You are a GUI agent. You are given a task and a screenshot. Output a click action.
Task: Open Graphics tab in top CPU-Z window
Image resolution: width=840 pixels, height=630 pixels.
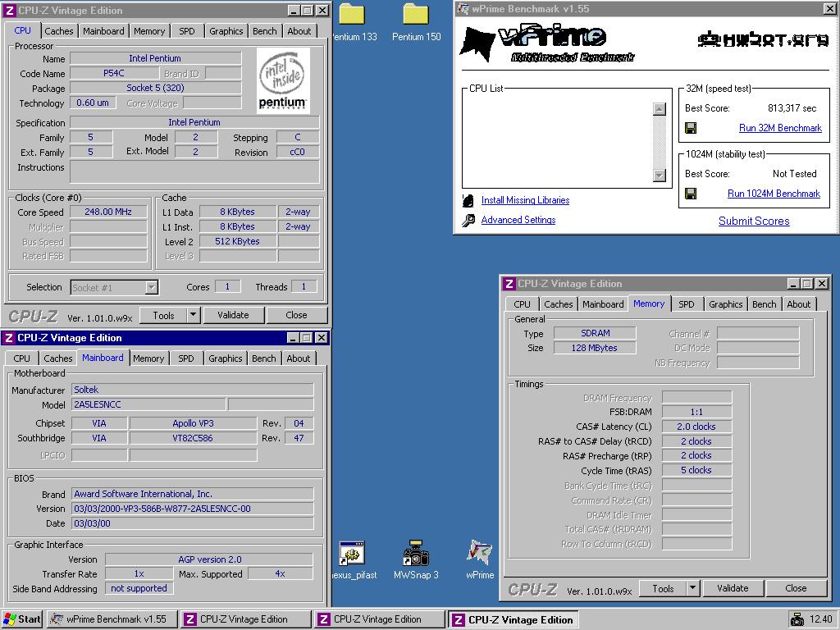[x=226, y=31]
